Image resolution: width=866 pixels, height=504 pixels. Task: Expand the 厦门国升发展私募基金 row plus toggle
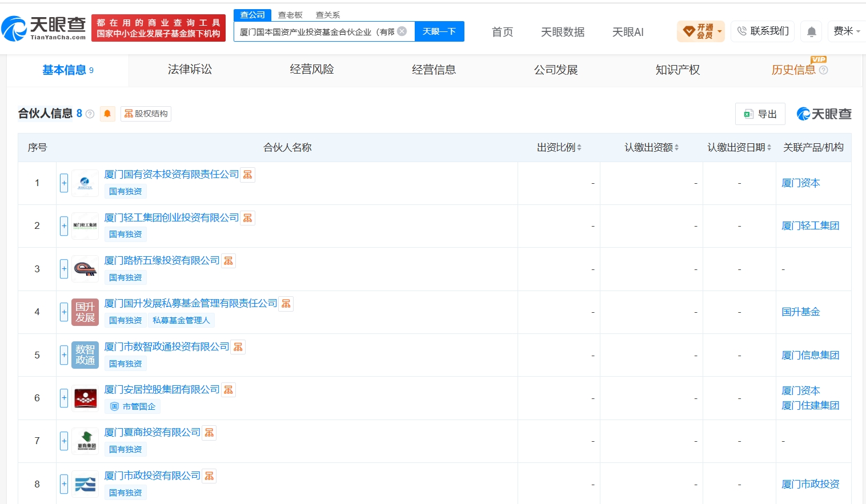pyautogui.click(x=64, y=312)
